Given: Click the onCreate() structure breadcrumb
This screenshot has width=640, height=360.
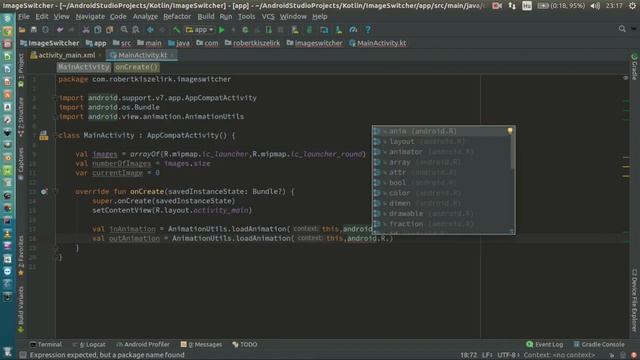Looking at the screenshot, I should tap(136, 67).
